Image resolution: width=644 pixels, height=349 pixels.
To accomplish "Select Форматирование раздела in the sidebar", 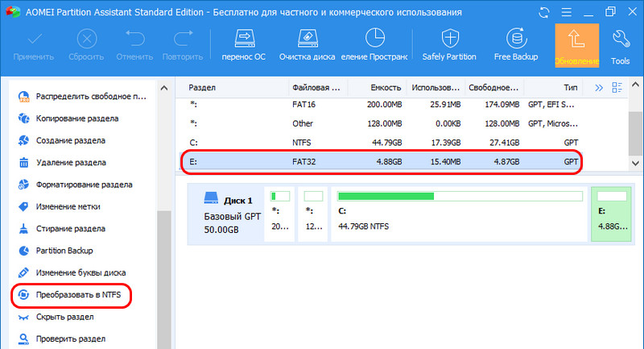I will [x=75, y=185].
